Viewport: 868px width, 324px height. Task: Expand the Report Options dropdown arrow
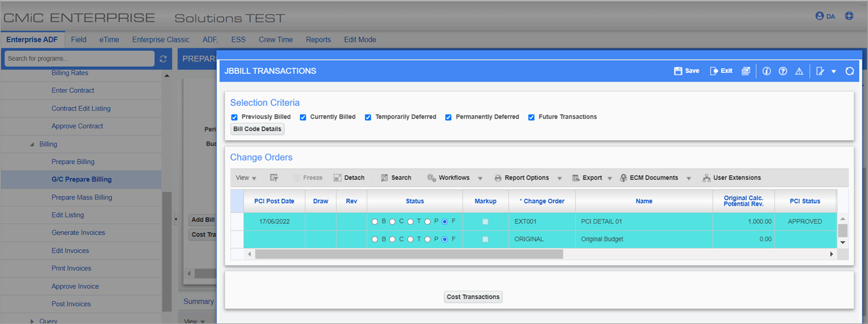560,178
